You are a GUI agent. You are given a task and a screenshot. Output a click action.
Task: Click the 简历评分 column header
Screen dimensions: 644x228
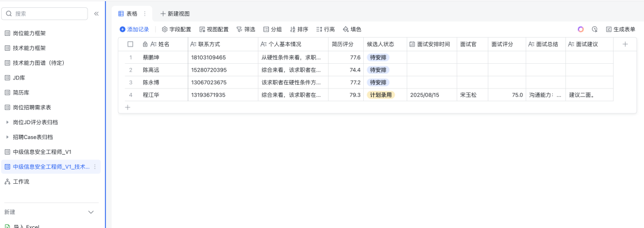point(346,44)
